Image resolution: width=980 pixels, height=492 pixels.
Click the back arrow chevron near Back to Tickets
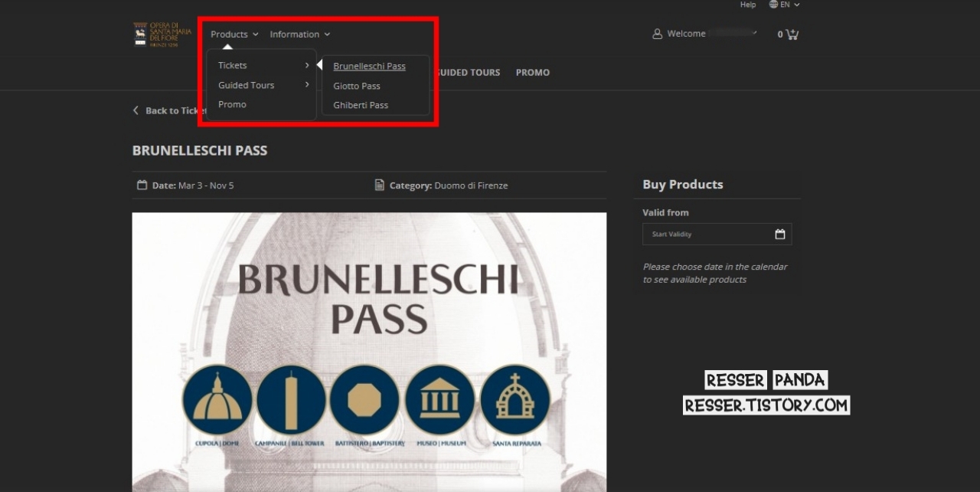(x=136, y=110)
